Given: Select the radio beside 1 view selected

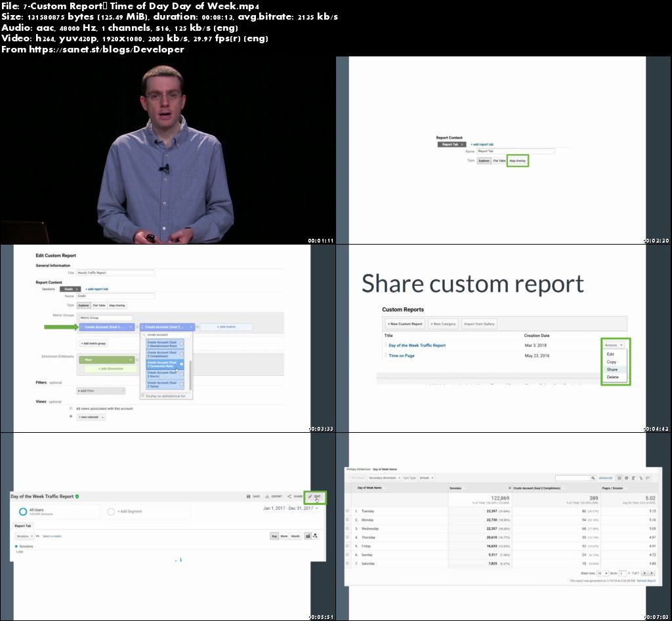Looking at the screenshot, I should [x=71, y=416].
